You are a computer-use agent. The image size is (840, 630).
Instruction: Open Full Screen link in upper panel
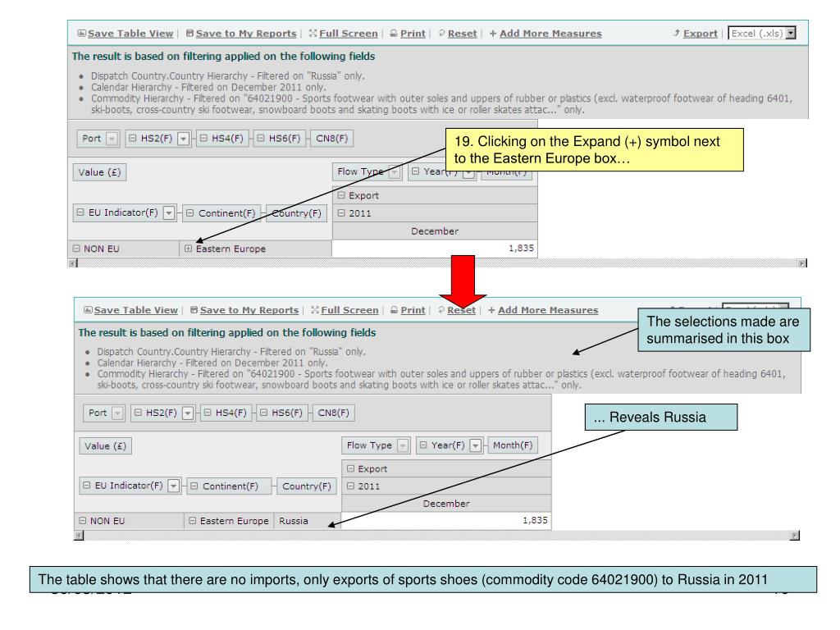pyautogui.click(x=348, y=33)
